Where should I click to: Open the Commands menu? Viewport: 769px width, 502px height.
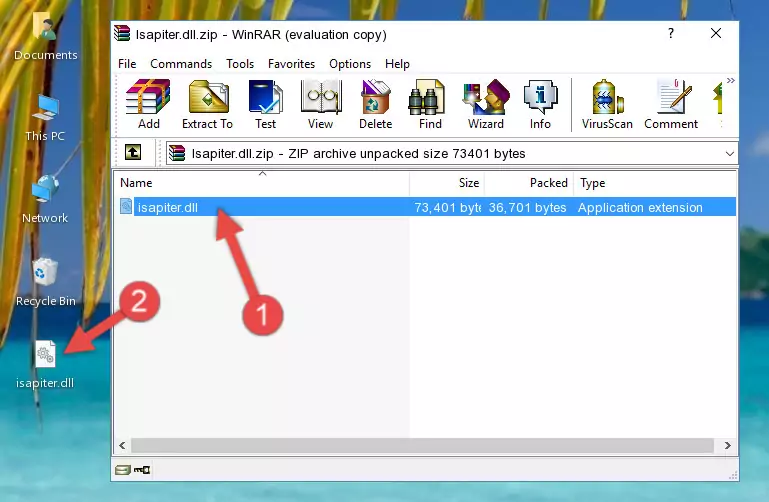(x=181, y=64)
